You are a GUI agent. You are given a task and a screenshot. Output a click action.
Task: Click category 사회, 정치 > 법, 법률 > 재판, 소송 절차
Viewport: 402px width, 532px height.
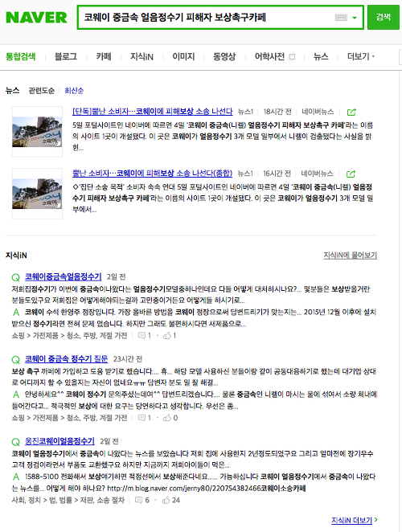68,500
